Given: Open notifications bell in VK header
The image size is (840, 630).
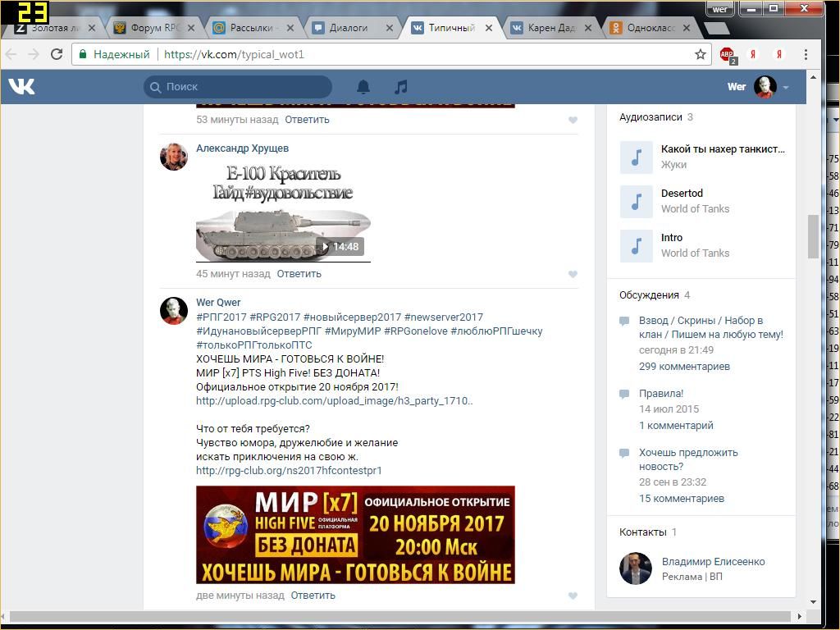Looking at the screenshot, I should pos(363,87).
